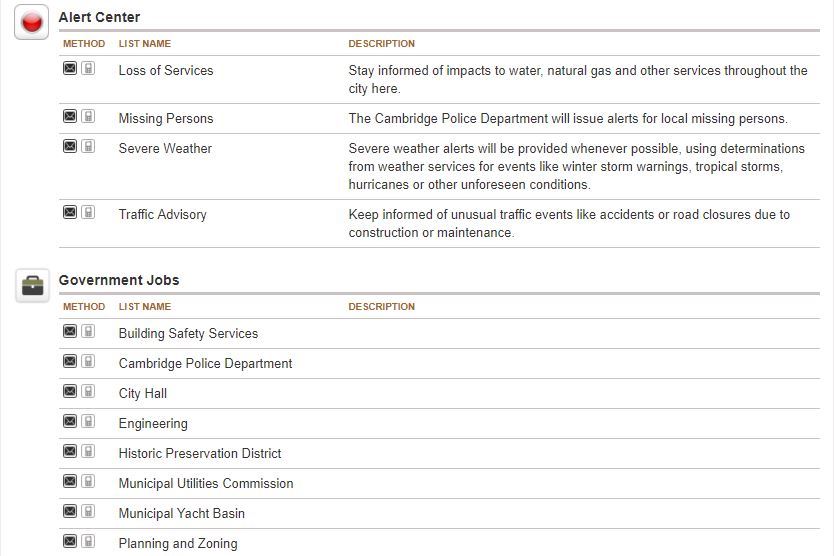Screen dimensions: 834x556
Task: Subscribe by email to Building Safety Services
Action: click(70, 331)
